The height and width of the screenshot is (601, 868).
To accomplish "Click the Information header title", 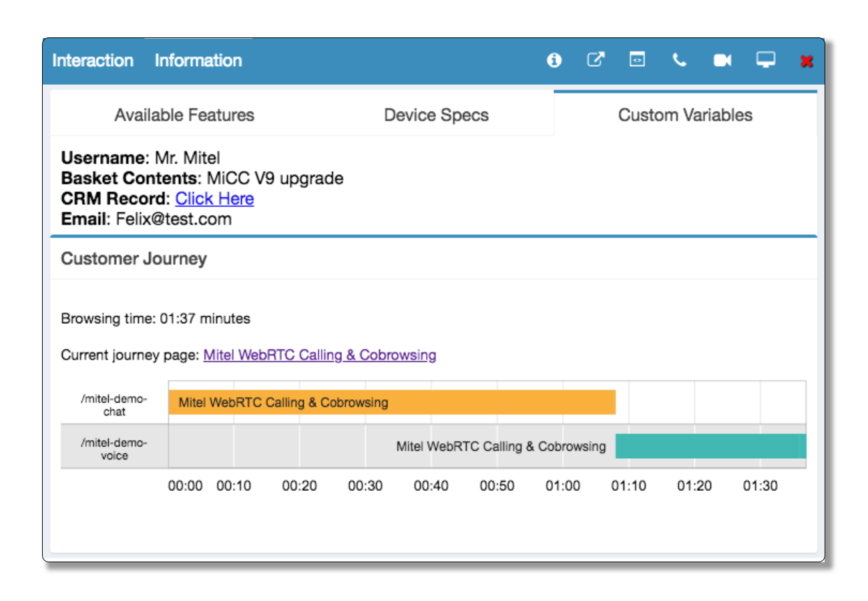I will pos(198,60).
